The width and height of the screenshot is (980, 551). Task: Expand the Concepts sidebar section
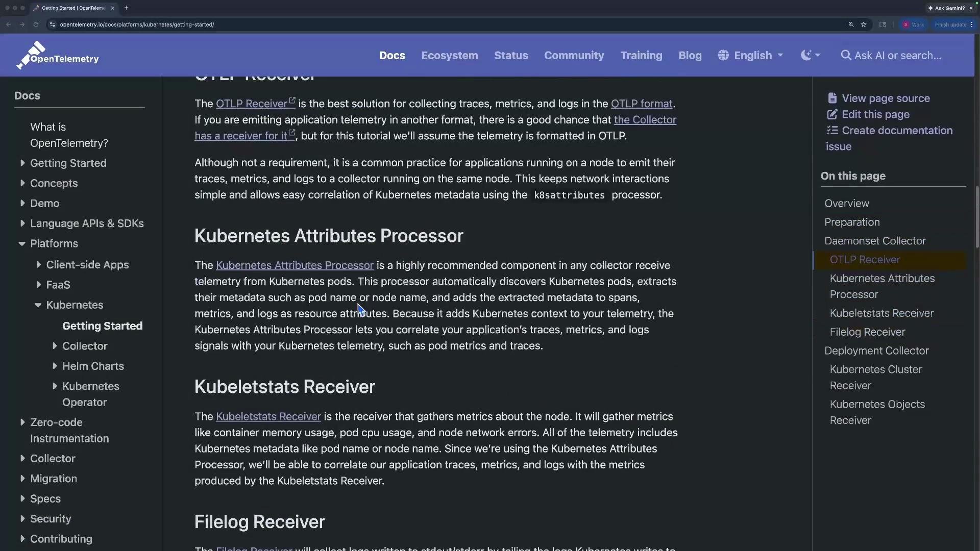tap(22, 183)
